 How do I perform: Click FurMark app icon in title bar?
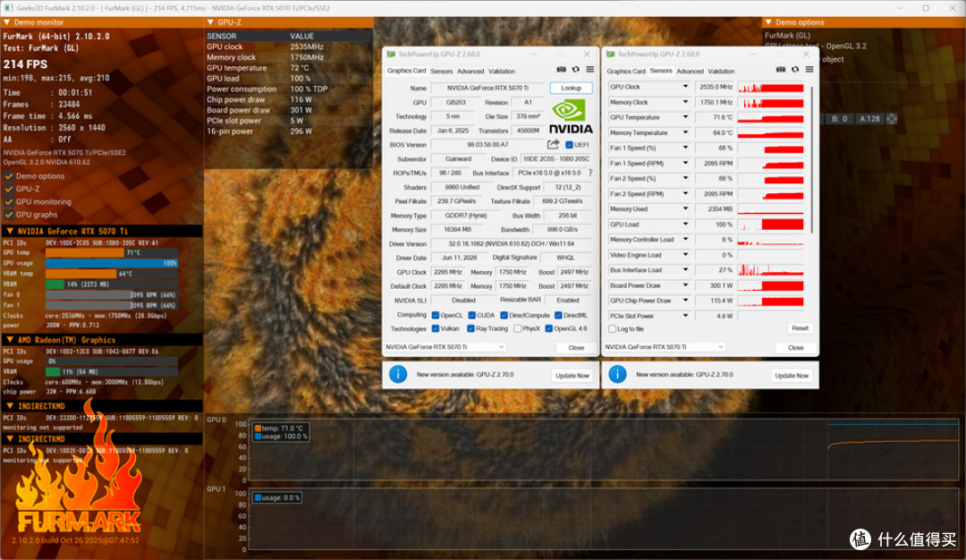[8, 8]
